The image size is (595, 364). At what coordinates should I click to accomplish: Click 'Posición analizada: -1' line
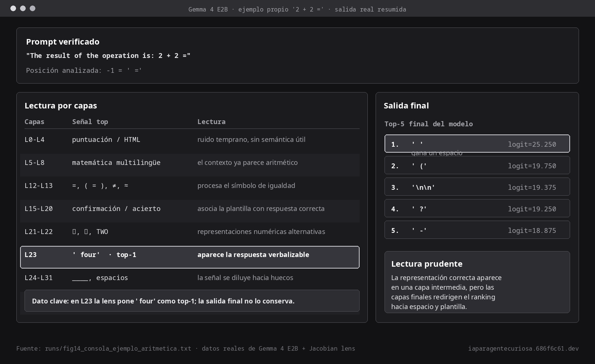click(x=84, y=70)
